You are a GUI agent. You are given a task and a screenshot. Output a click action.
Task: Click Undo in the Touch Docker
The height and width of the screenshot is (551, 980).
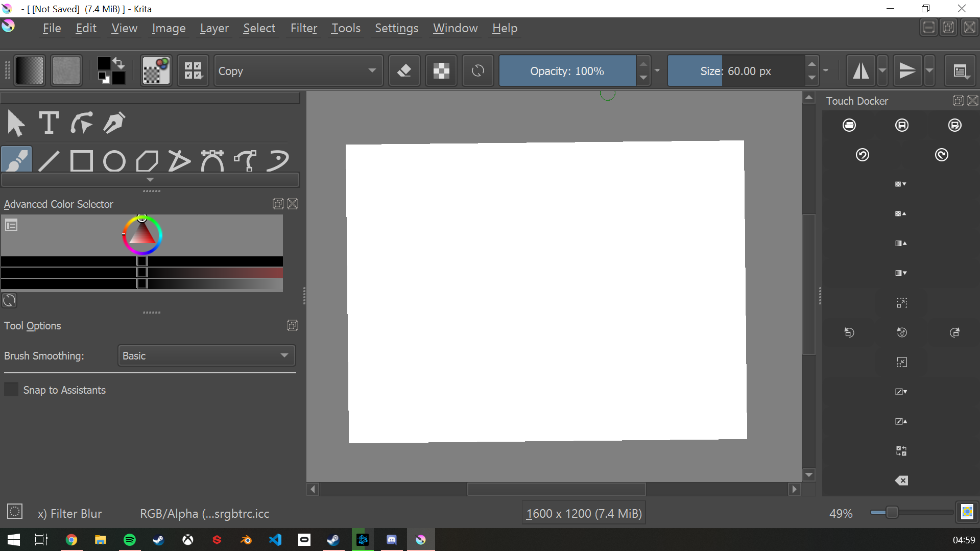tap(863, 155)
